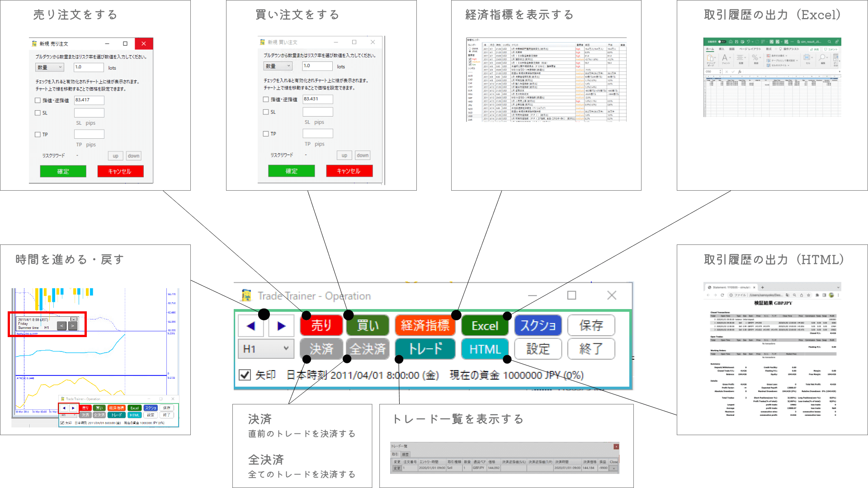Step time backward with the left arrow in Operation panel
This screenshot has height=488, width=868.
point(251,326)
